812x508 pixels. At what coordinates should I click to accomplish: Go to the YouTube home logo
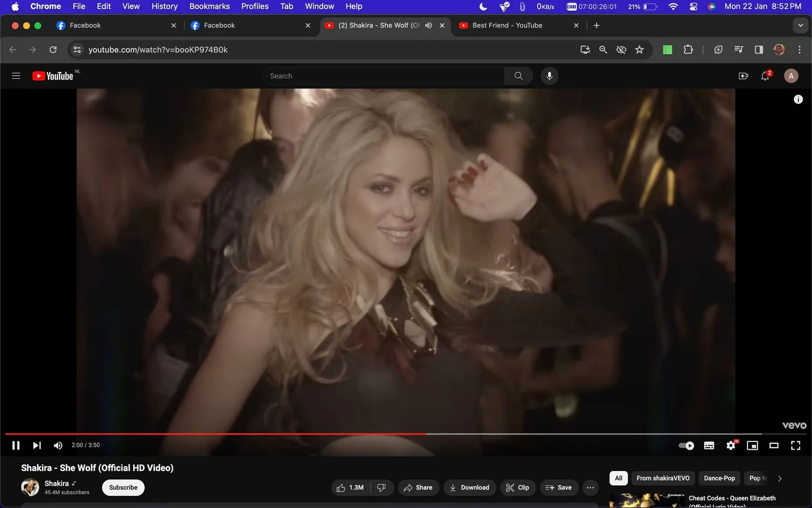(53, 76)
